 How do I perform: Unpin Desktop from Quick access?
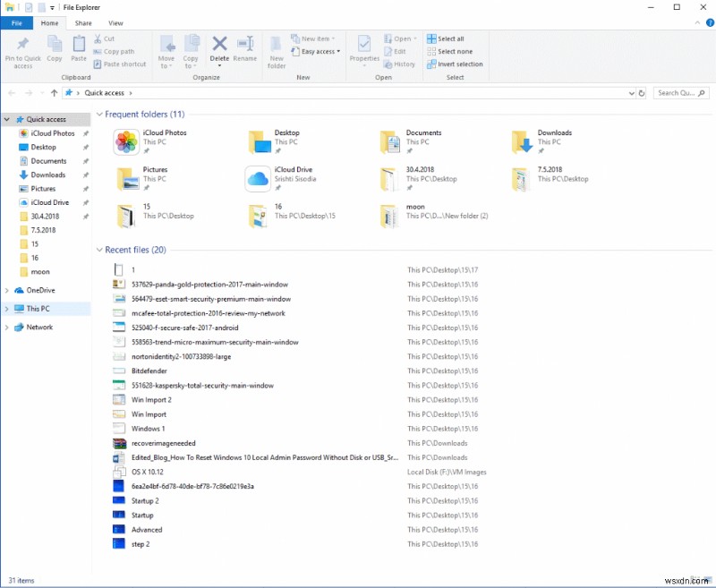[87, 147]
